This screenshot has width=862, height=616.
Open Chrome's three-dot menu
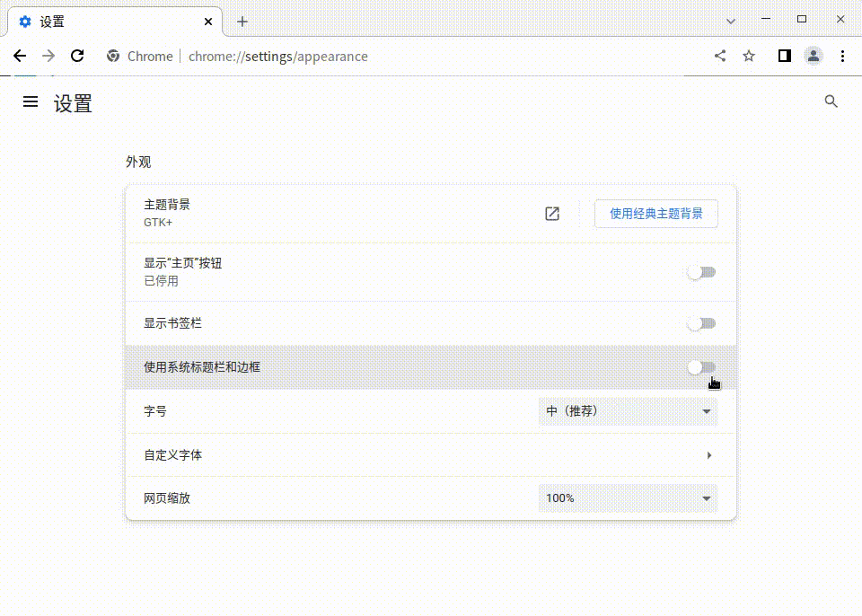point(842,56)
